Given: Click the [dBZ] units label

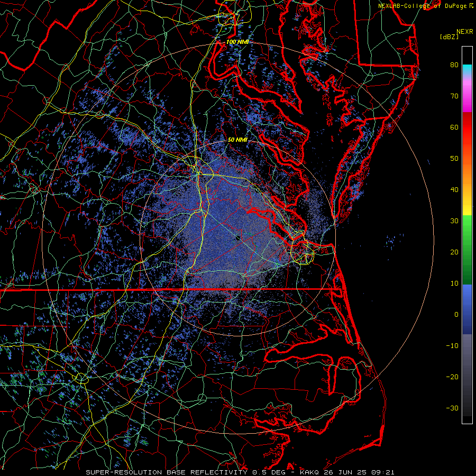Looking at the screenshot, I should [449, 37].
